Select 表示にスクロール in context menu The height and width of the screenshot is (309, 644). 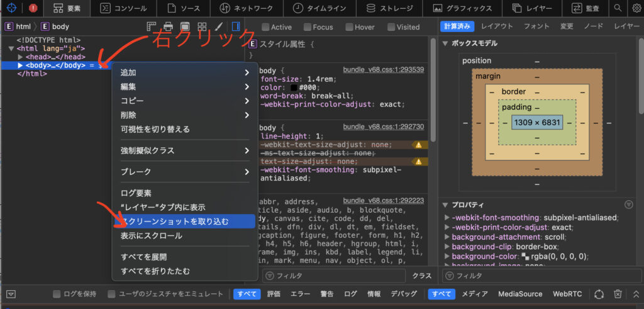click(x=185, y=236)
